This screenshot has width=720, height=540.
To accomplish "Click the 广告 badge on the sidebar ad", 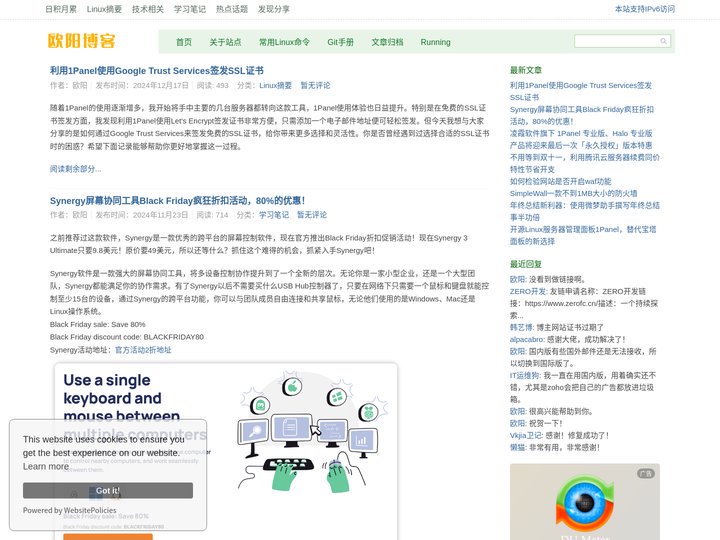I will pyautogui.click(x=646, y=473).
